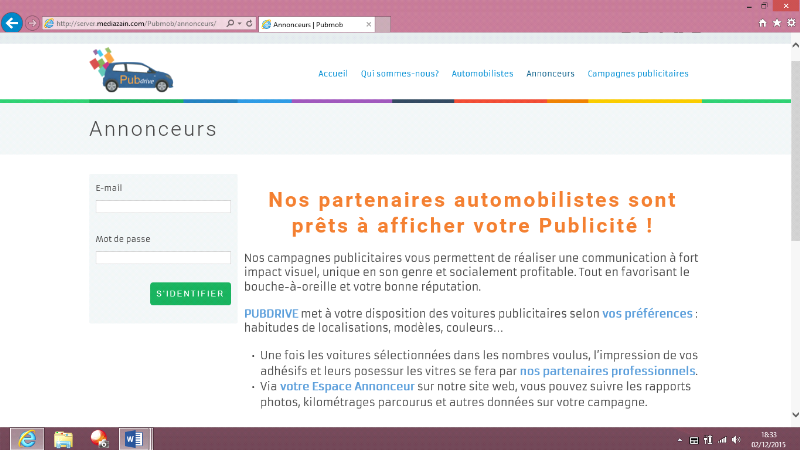Screen dimensions: 800x450
Task: Open Microsoft Word from taskbar
Action: (x=134, y=439)
